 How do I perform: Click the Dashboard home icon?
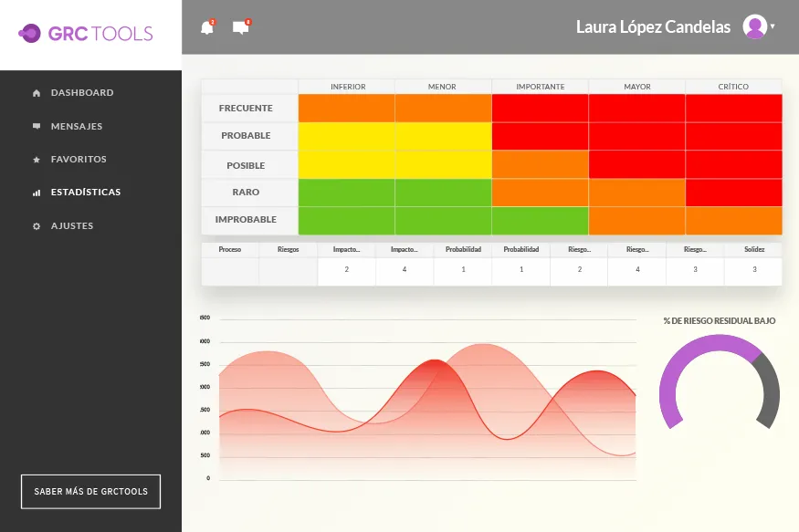[x=37, y=93]
